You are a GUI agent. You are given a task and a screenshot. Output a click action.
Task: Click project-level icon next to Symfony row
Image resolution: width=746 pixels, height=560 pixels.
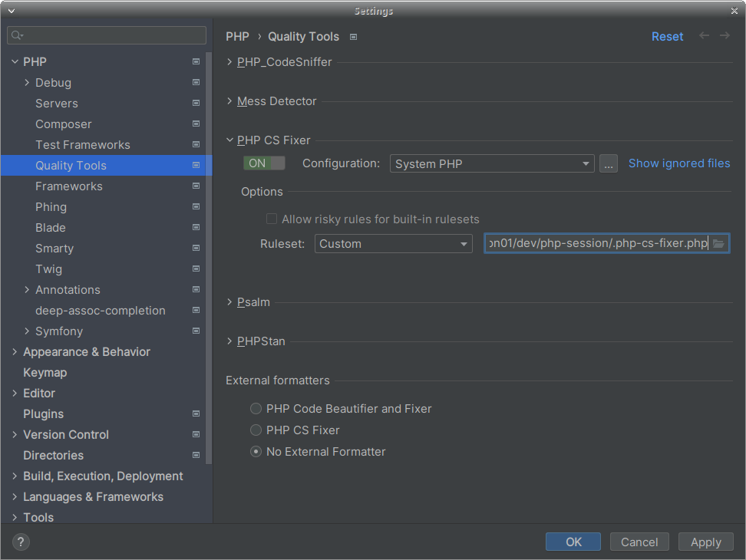tap(196, 331)
